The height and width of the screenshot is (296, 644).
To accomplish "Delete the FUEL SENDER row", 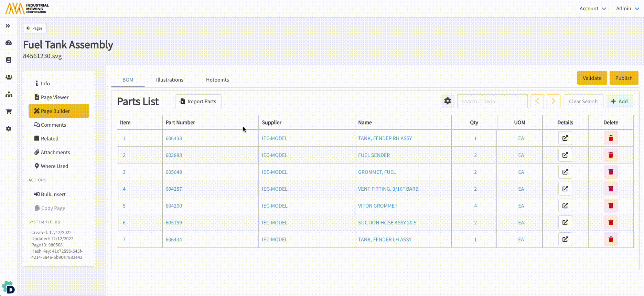I will coord(611,155).
